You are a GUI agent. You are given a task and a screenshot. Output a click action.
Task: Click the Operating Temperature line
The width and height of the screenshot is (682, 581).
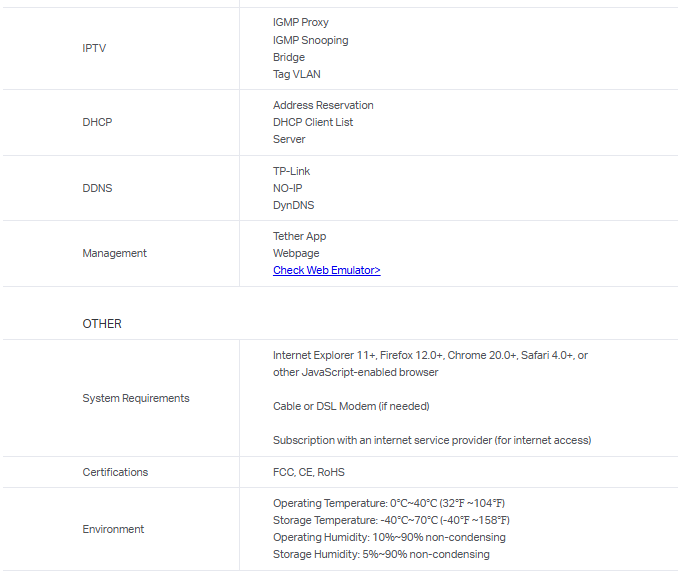[390, 503]
